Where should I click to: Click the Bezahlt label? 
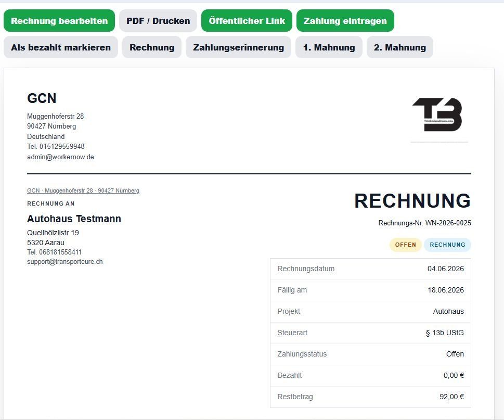[x=290, y=375]
